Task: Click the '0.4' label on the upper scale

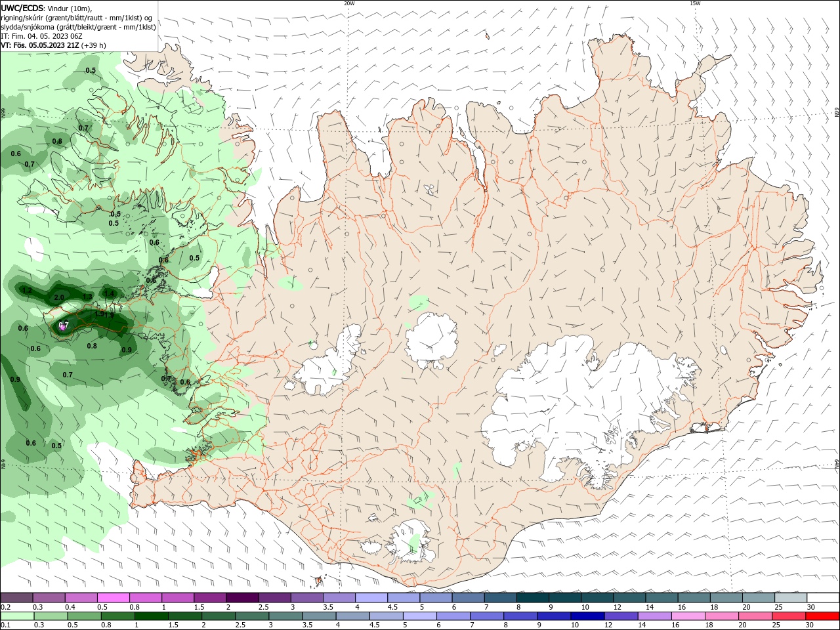Action: tap(70, 607)
